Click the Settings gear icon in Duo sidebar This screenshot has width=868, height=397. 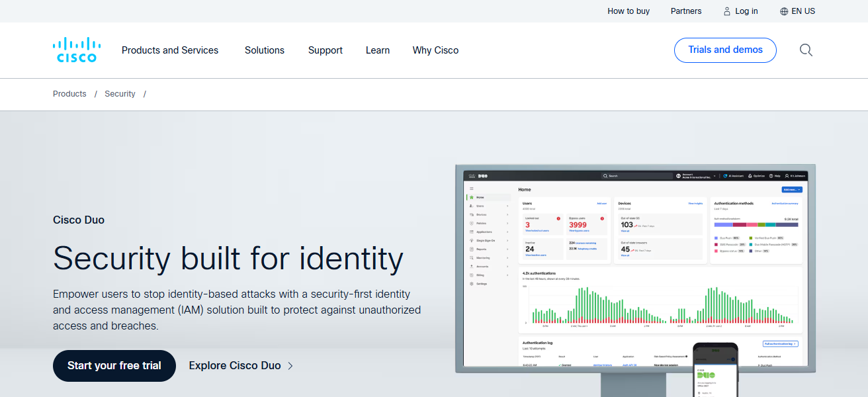pyautogui.click(x=471, y=283)
